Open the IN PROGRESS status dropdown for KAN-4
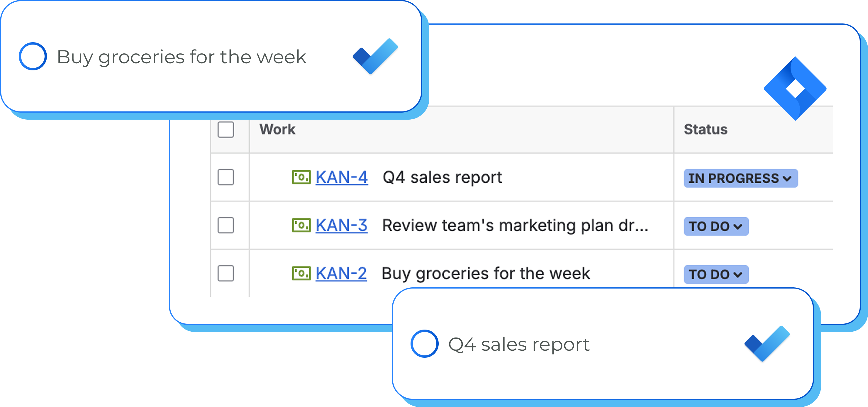 (740, 178)
